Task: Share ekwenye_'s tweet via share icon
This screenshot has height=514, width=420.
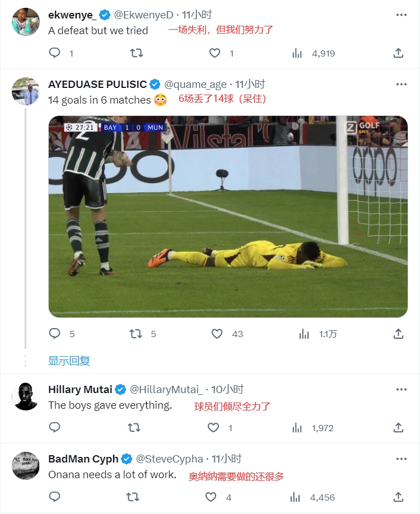Action: click(x=398, y=53)
